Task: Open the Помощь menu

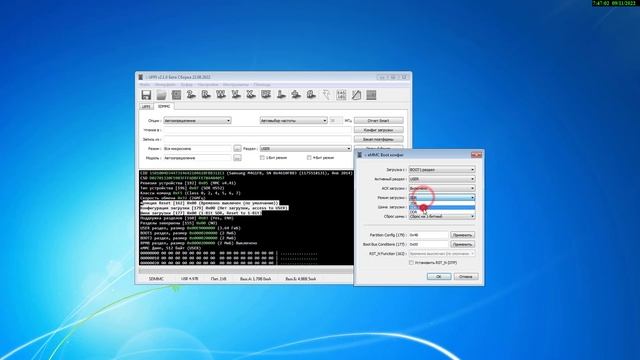Action: (x=262, y=84)
